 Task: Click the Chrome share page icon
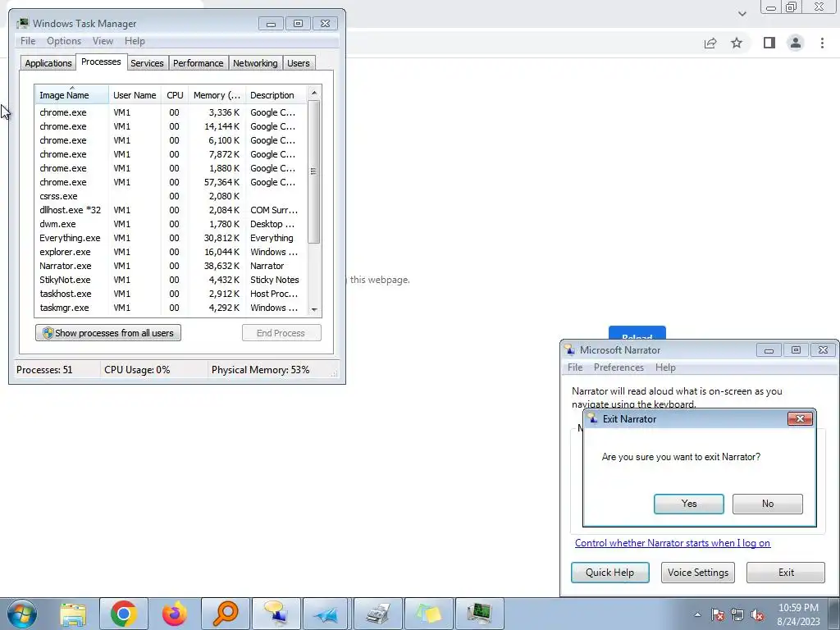[x=710, y=43]
